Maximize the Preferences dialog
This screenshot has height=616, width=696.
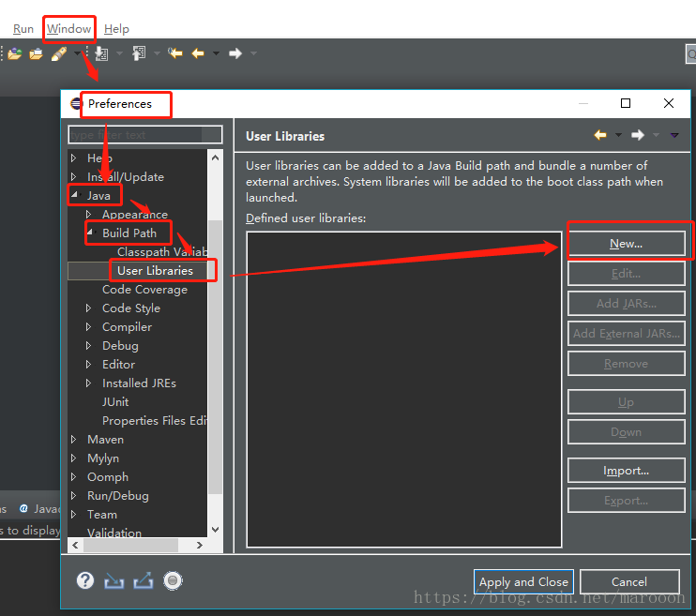click(626, 103)
